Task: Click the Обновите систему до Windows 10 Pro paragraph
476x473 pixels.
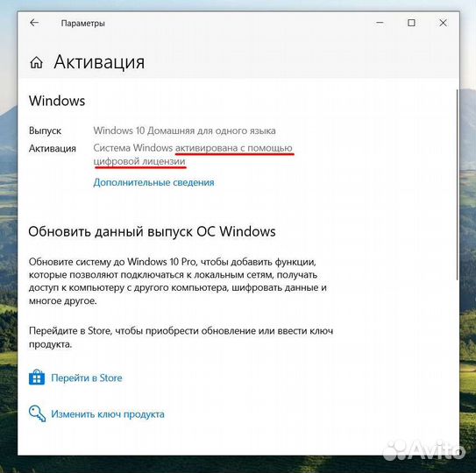Action: tap(178, 281)
